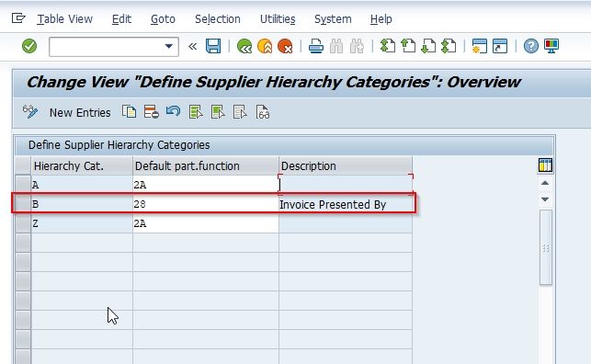Image resolution: width=591 pixels, height=364 pixels.
Task: Open Customize Local Layout monitor icon
Action: (551, 46)
